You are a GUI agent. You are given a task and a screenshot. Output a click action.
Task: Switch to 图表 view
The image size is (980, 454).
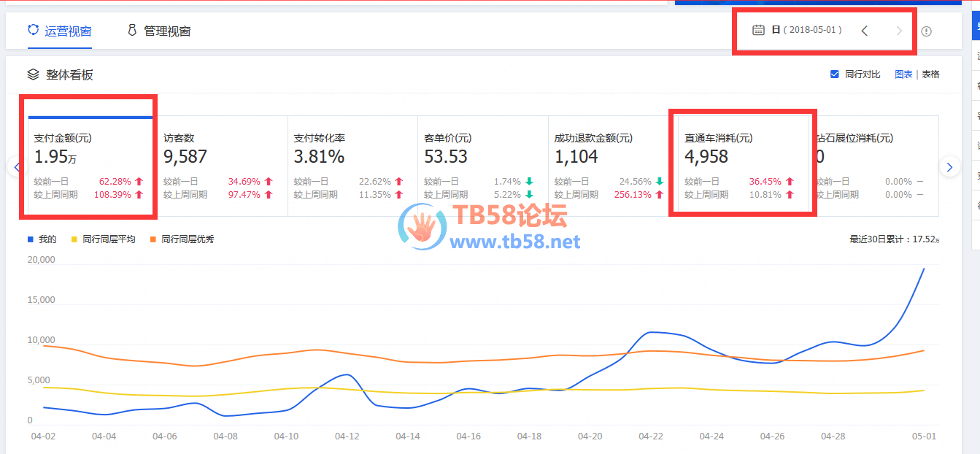903,74
